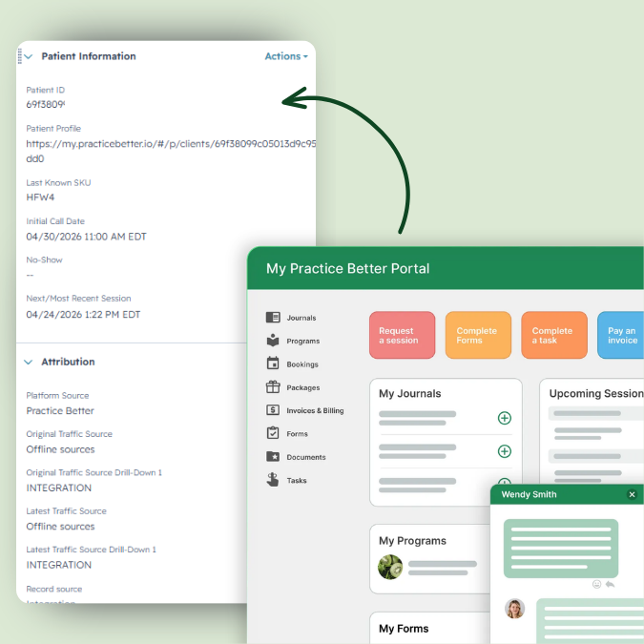
Task: Open the Forms clipboard icon
Action: pos(273,433)
